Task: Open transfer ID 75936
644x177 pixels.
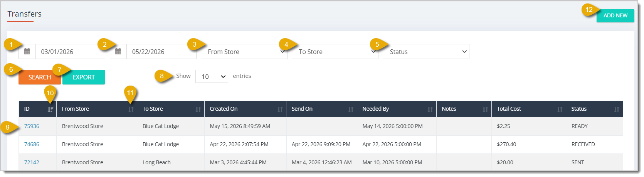Action: click(32, 126)
